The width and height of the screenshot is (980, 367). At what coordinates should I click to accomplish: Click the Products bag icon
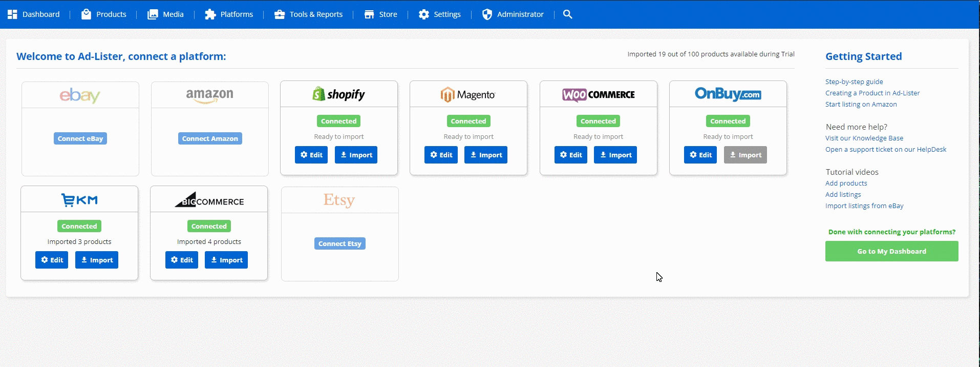(86, 14)
